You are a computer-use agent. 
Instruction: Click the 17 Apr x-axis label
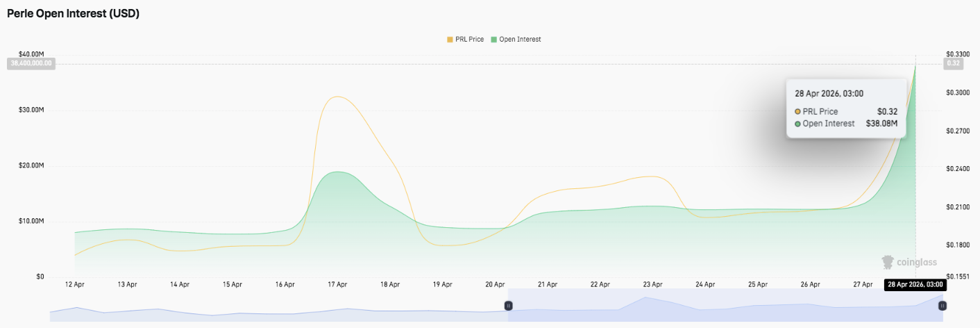(337, 284)
